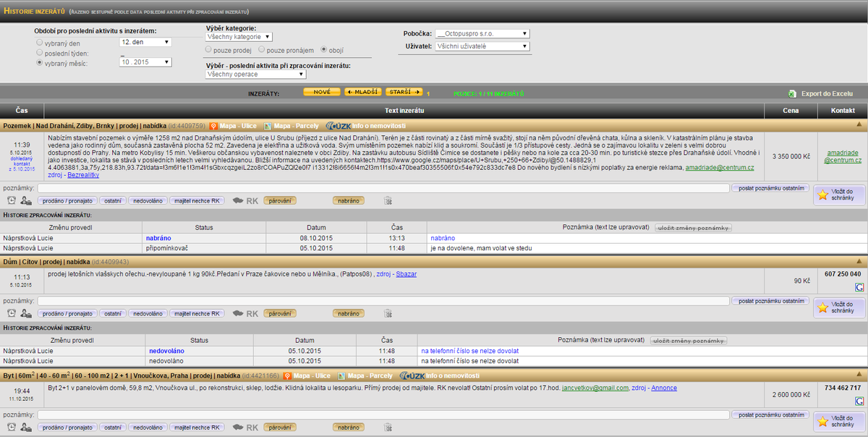Click the Export do Excelu icon
This screenshot has width=868, height=437.
coord(794,93)
